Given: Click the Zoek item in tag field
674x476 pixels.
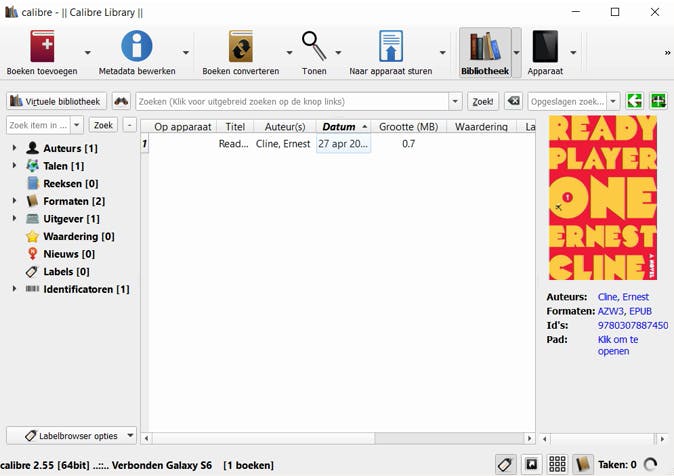Looking at the screenshot, I should point(38,125).
